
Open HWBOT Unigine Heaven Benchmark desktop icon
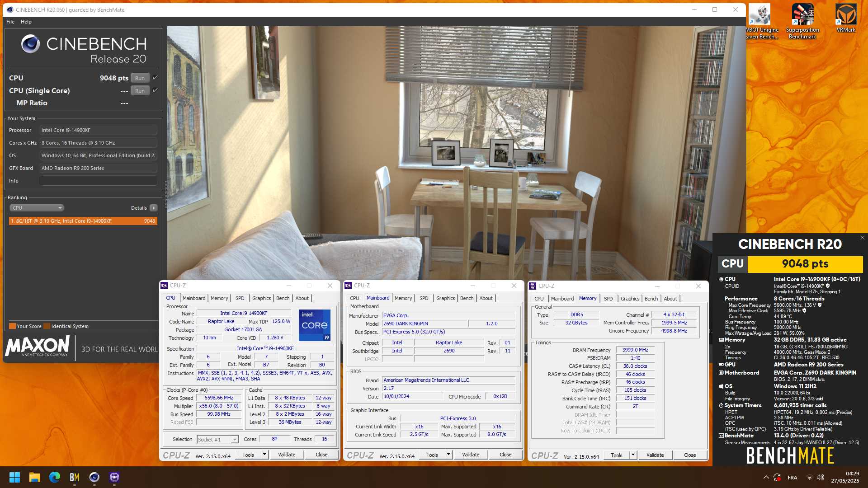tap(762, 22)
